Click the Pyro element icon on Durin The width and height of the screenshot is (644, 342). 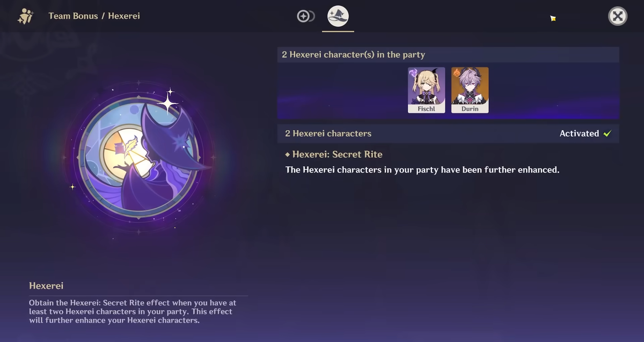[x=457, y=72]
